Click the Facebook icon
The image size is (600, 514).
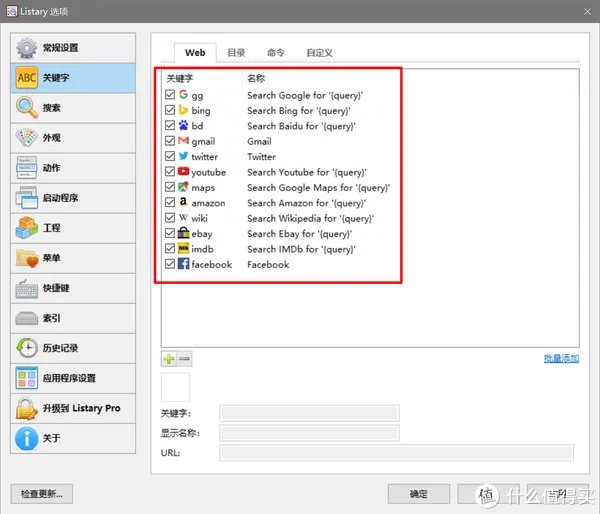pyautogui.click(x=183, y=264)
